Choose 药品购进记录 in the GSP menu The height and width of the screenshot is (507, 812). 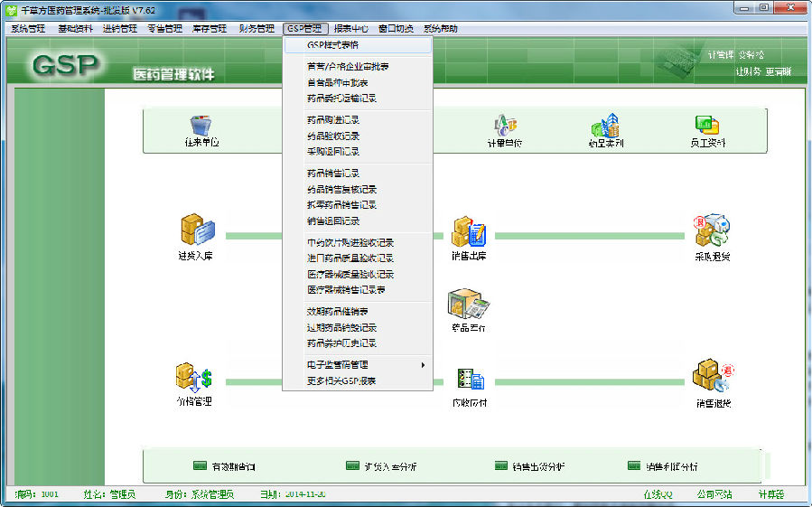tap(333, 119)
